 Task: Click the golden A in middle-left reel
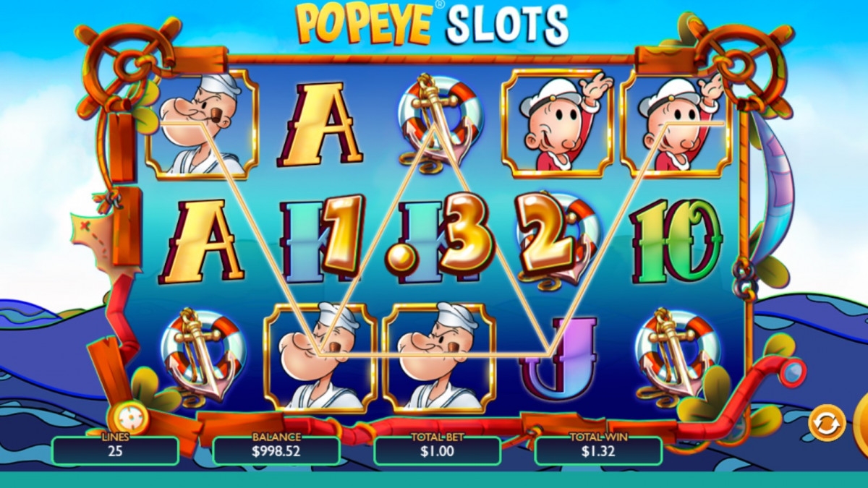click(x=202, y=241)
